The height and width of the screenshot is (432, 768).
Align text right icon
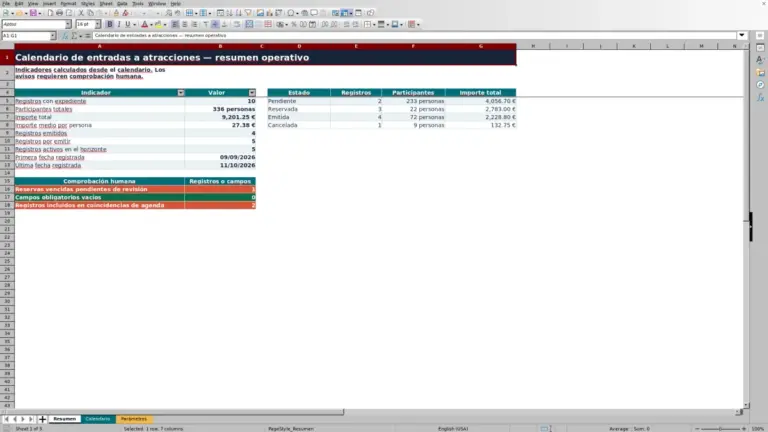click(194, 24)
